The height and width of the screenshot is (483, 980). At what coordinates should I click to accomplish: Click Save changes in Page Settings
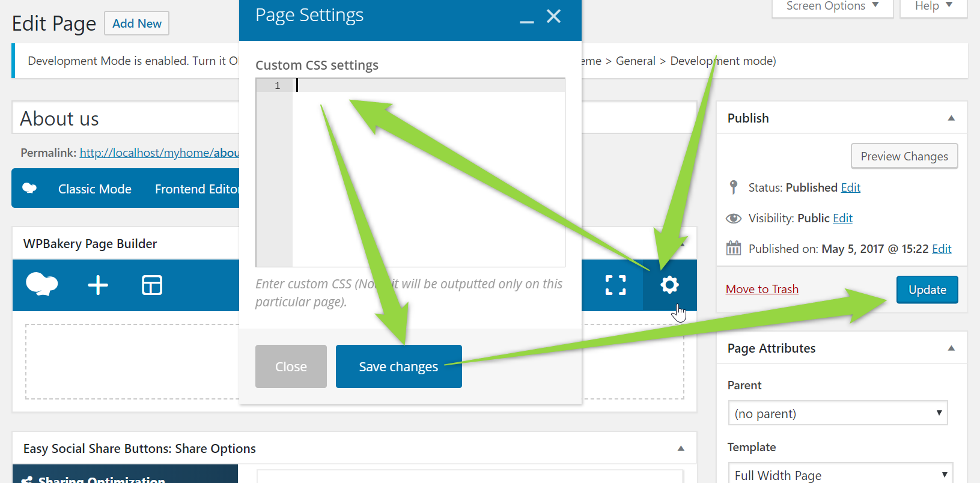[x=398, y=366]
